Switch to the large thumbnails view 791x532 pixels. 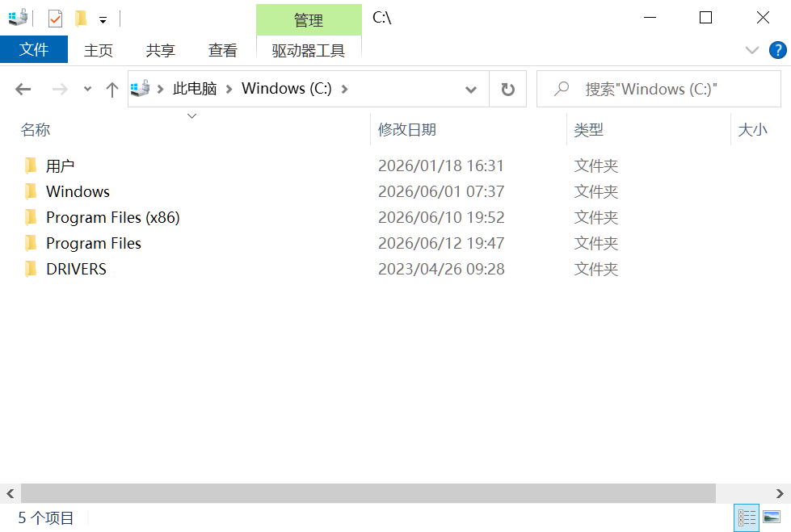click(x=772, y=517)
